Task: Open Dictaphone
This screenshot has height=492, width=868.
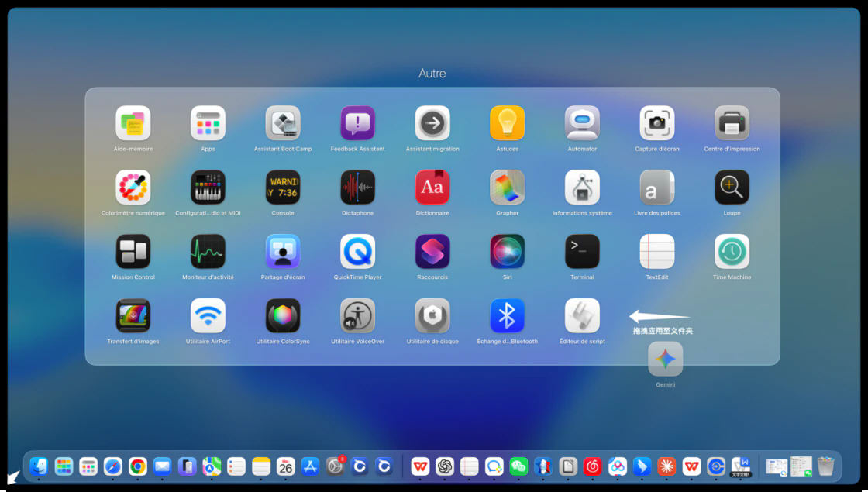Action: (x=357, y=187)
